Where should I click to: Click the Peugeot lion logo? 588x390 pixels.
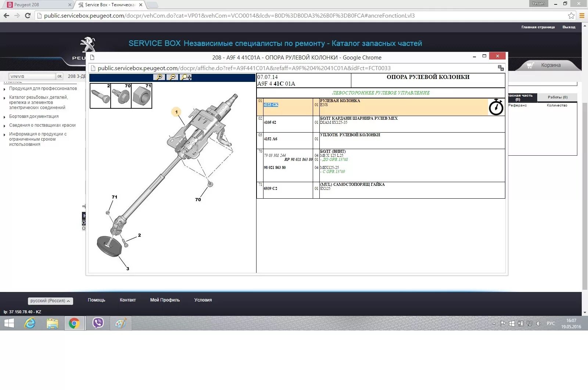click(88, 45)
